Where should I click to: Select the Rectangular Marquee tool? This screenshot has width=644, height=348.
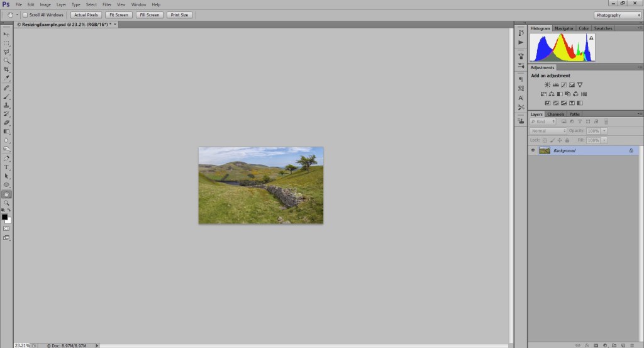pyautogui.click(x=6, y=43)
